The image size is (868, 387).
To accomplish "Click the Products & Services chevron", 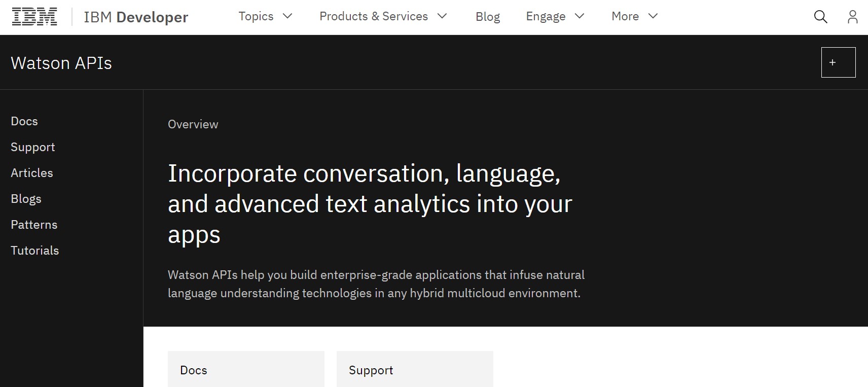I will click(x=442, y=16).
